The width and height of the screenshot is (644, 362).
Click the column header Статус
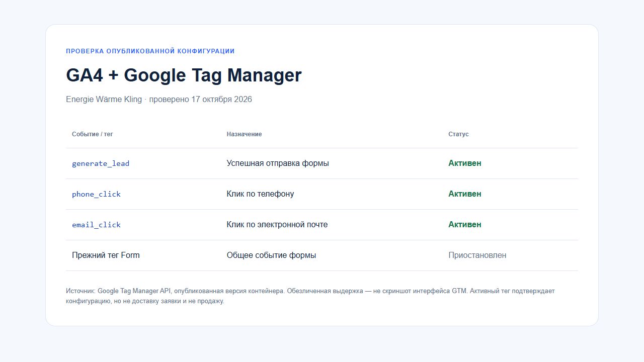click(x=458, y=134)
